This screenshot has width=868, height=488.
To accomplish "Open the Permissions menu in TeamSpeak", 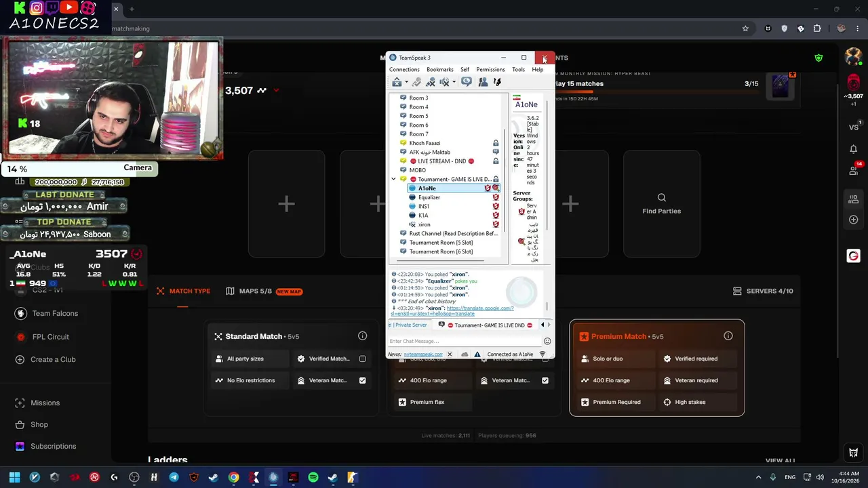I will point(490,69).
